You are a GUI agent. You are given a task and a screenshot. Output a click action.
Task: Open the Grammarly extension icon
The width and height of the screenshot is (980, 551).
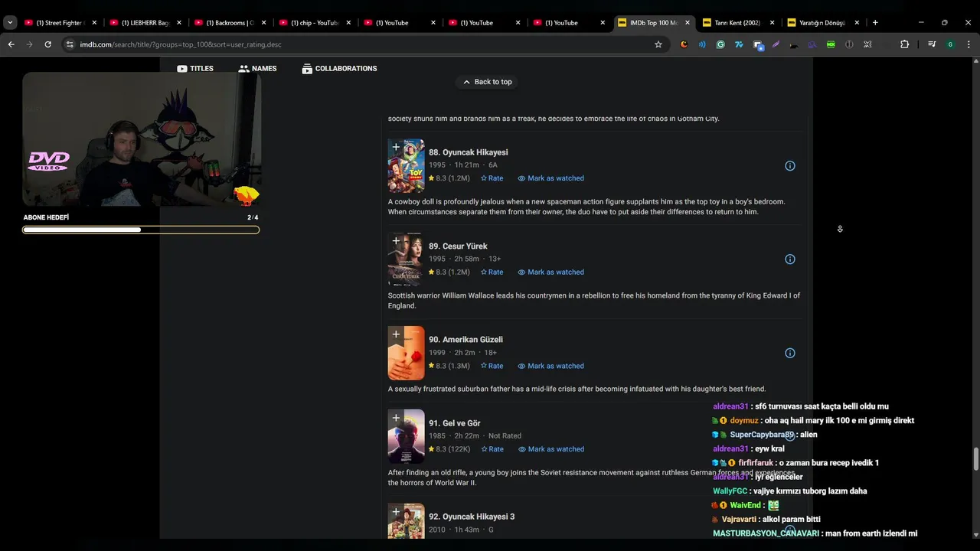click(720, 44)
